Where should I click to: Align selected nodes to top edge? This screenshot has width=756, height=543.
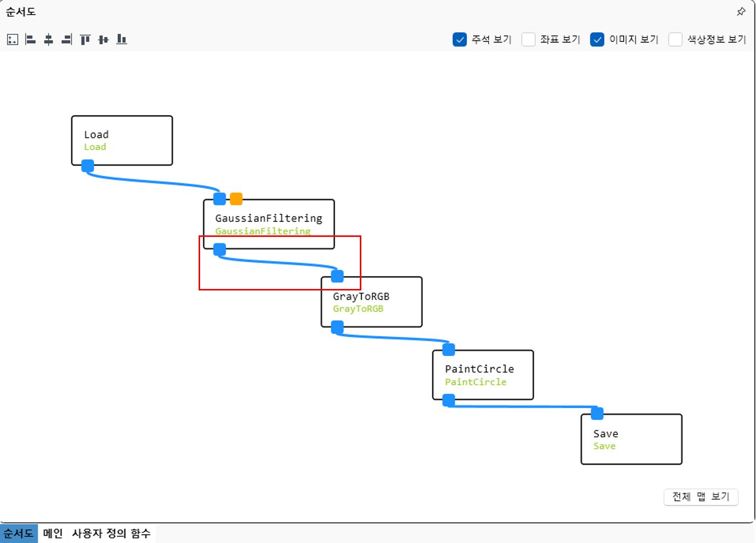[x=85, y=39]
